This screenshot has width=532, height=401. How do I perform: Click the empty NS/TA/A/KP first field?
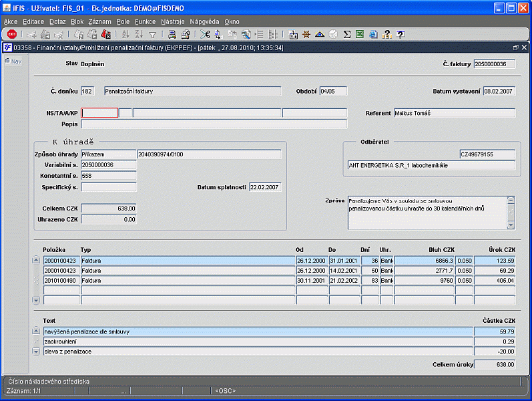(99, 113)
